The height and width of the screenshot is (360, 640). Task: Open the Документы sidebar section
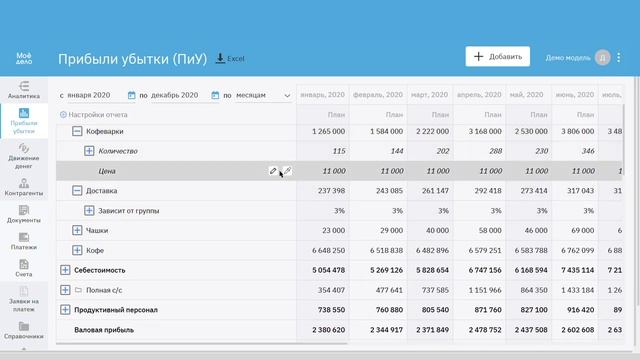point(24,214)
